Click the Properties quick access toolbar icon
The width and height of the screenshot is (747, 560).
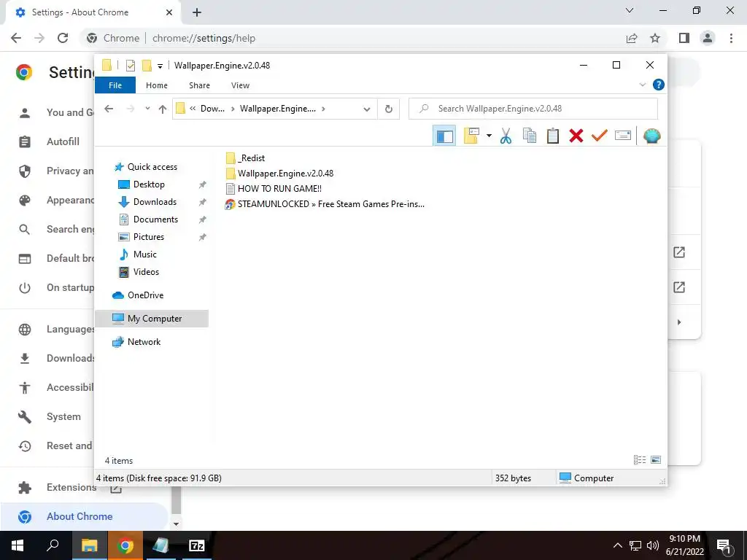coord(130,66)
